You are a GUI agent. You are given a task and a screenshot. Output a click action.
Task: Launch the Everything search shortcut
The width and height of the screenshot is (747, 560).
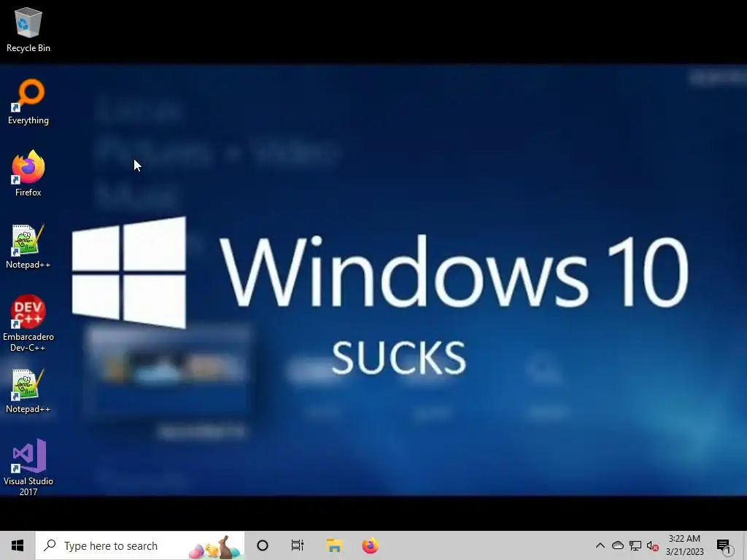pos(28,102)
